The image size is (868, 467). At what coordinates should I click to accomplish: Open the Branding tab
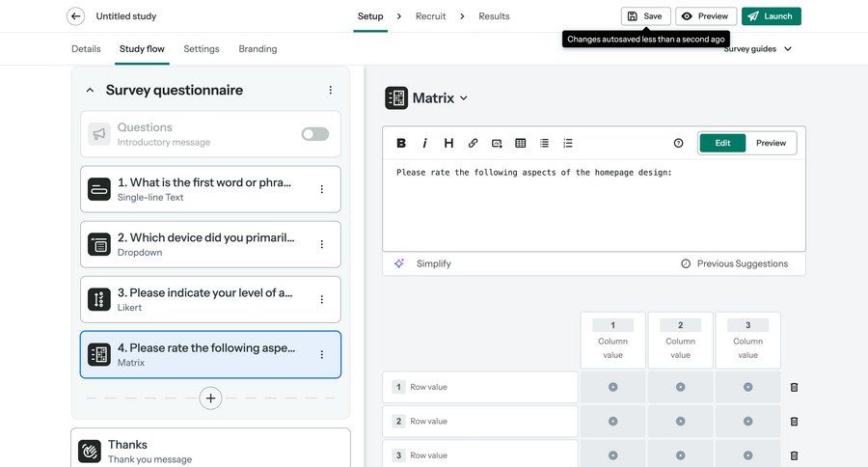pyautogui.click(x=258, y=49)
